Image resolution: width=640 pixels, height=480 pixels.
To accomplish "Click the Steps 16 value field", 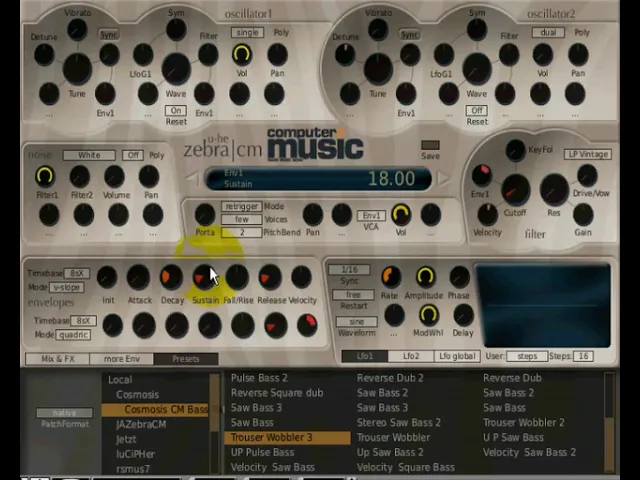I will [583, 356].
